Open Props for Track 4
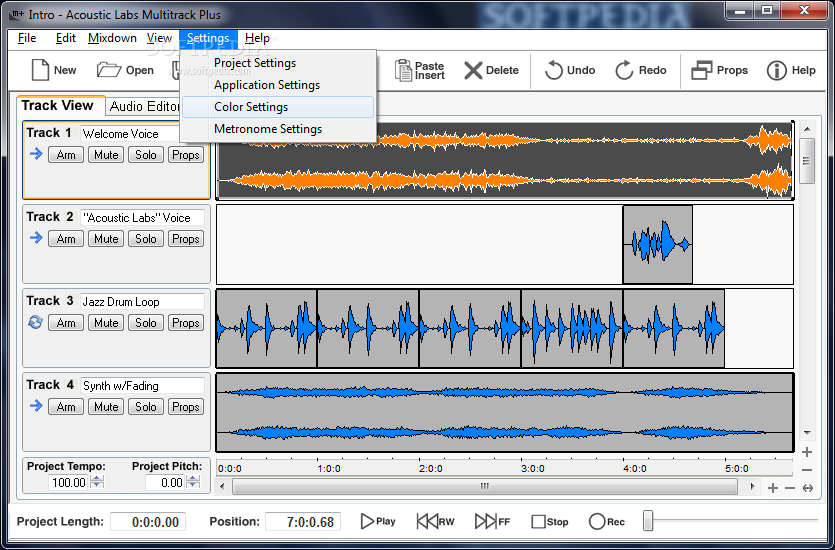 [x=186, y=407]
